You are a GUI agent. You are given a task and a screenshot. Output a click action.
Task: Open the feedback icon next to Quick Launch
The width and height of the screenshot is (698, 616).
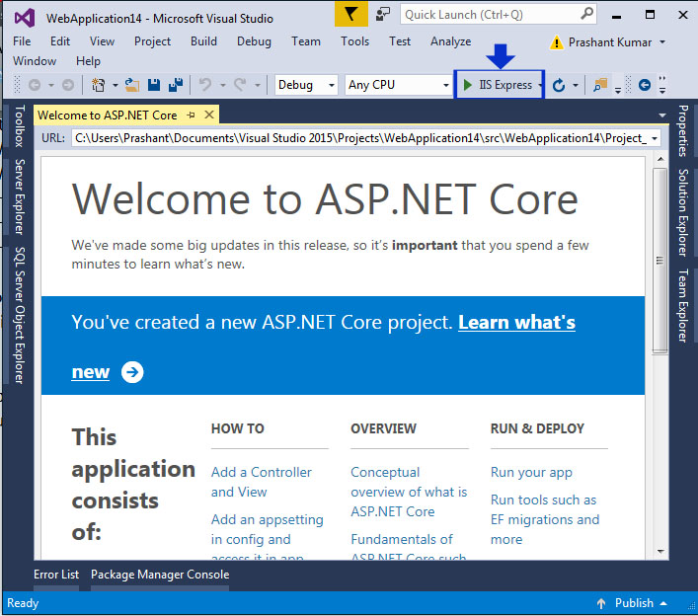(382, 14)
